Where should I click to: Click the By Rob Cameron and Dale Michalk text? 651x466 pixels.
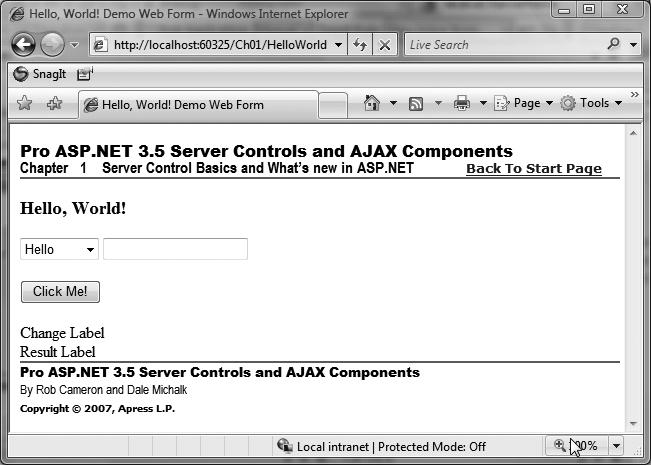[103, 390]
